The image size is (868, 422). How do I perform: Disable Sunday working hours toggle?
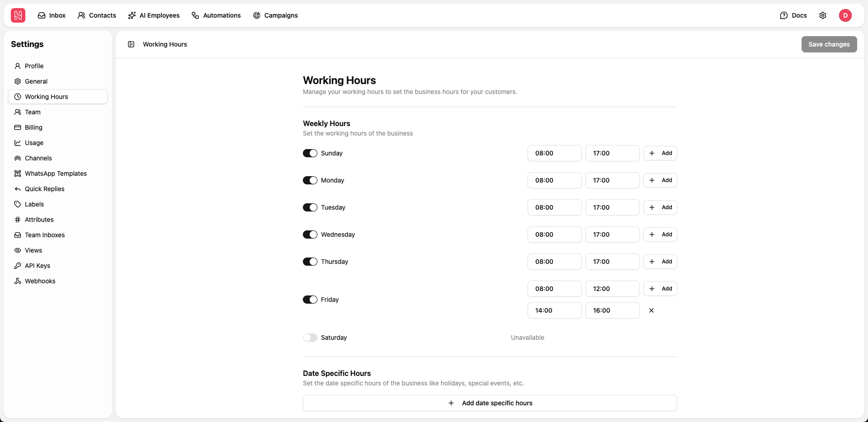[310, 153]
